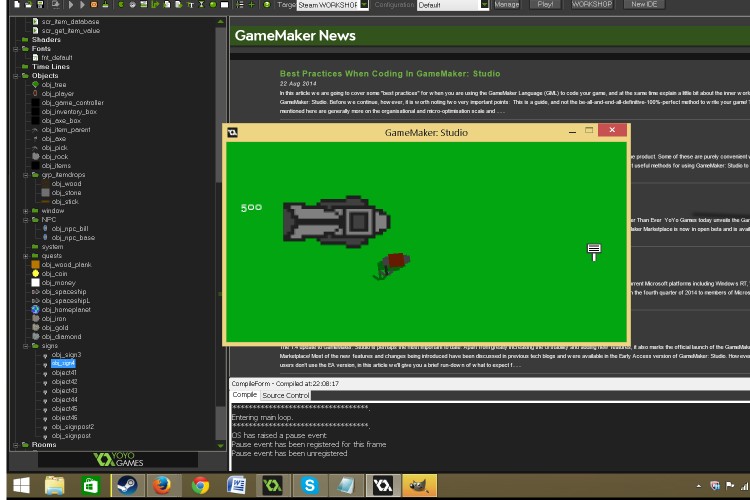
Task: Open the Target dropdown arrow
Action: tap(364, 5)
